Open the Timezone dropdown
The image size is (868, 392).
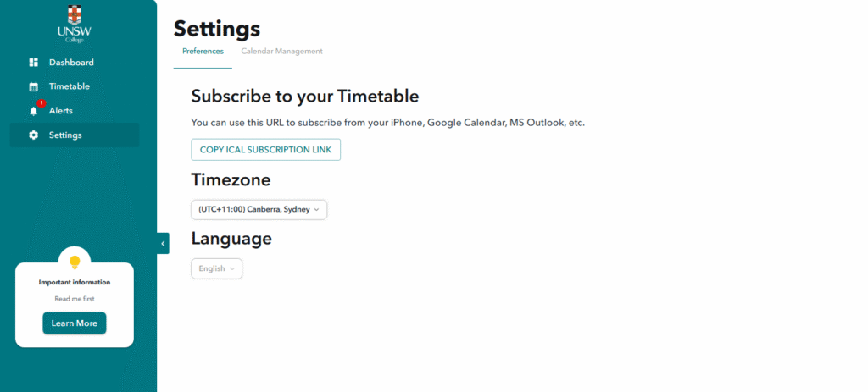pos(259,210)
